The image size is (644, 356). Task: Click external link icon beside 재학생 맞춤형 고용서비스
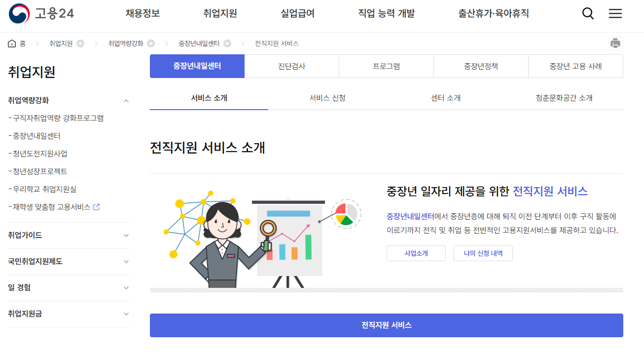[x=96, y=207]
